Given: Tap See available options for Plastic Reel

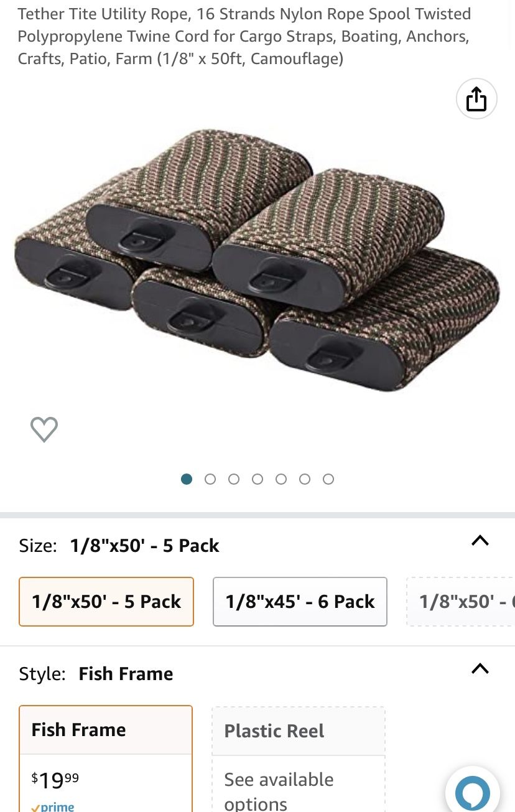Looking at the screenshot, I should click(x=279, y=791).
